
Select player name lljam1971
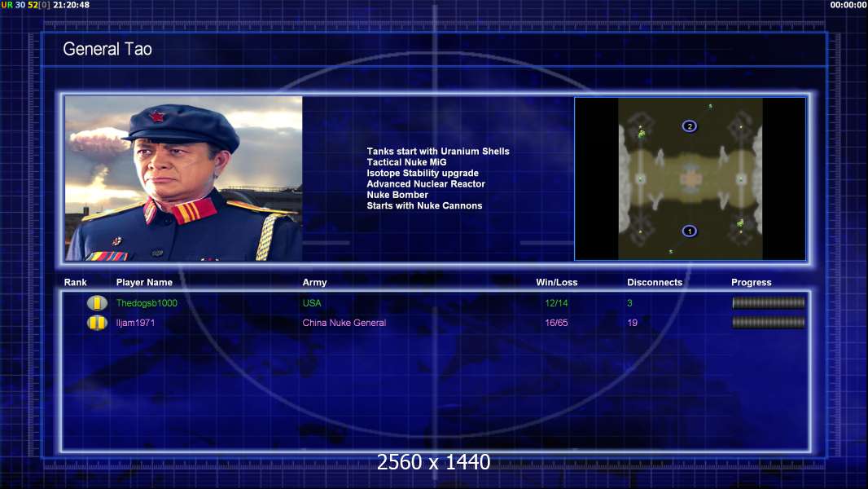[x=135, y=323]
